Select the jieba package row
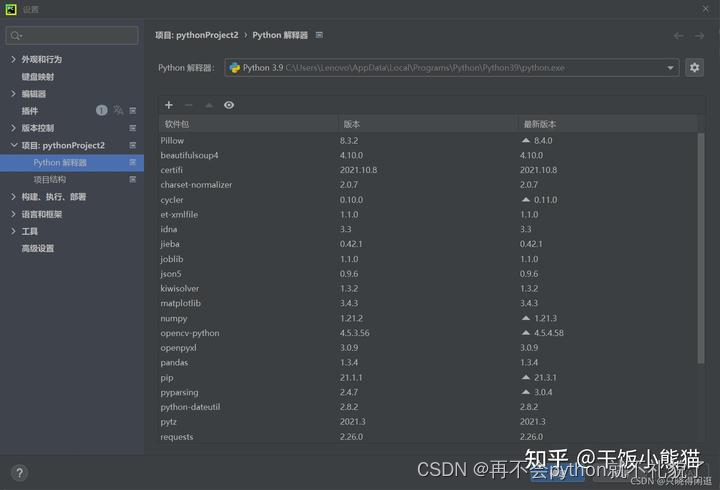 pyautogui.click(x=428, y=244)
